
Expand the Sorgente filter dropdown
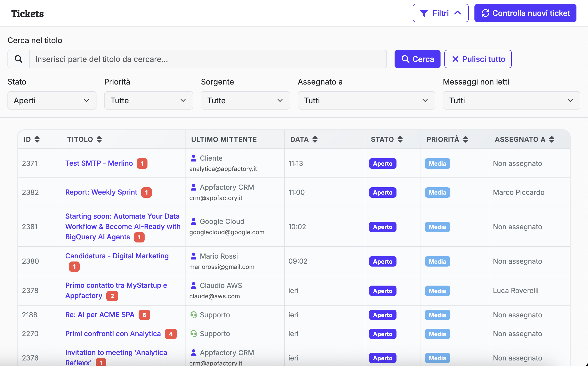245,100
